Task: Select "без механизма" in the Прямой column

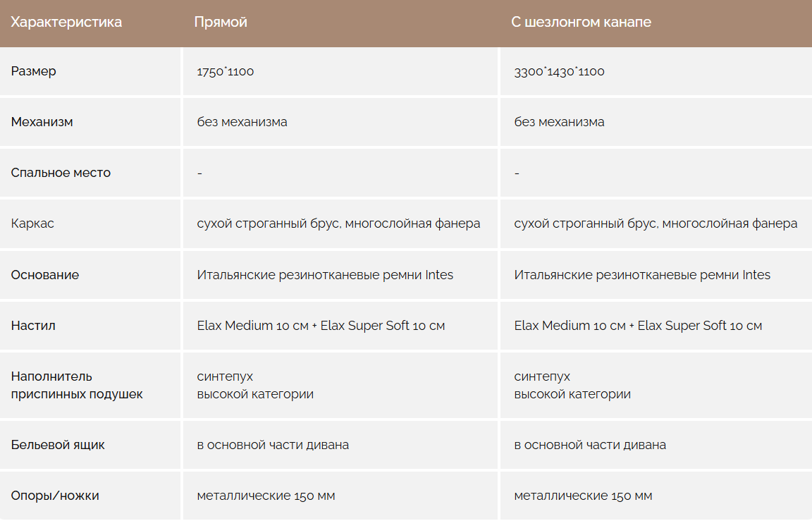Action: 242,122
